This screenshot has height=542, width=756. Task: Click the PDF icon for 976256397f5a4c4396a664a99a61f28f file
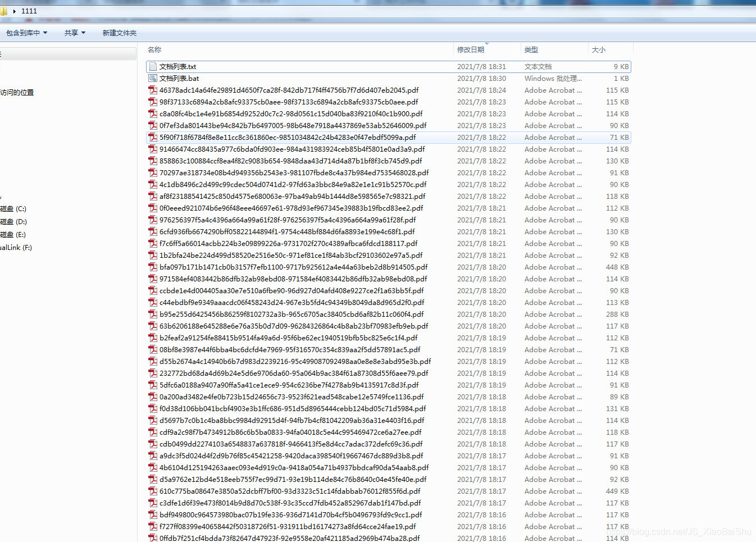[153, 220]
